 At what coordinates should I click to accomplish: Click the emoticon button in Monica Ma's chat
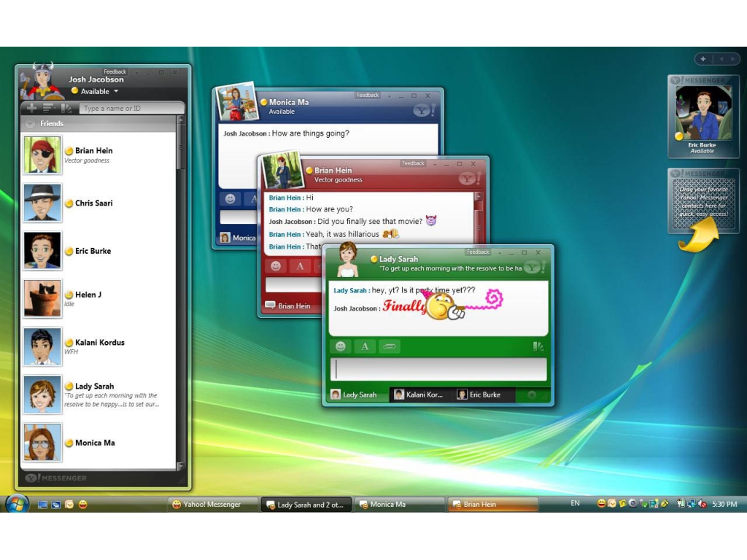230,198
